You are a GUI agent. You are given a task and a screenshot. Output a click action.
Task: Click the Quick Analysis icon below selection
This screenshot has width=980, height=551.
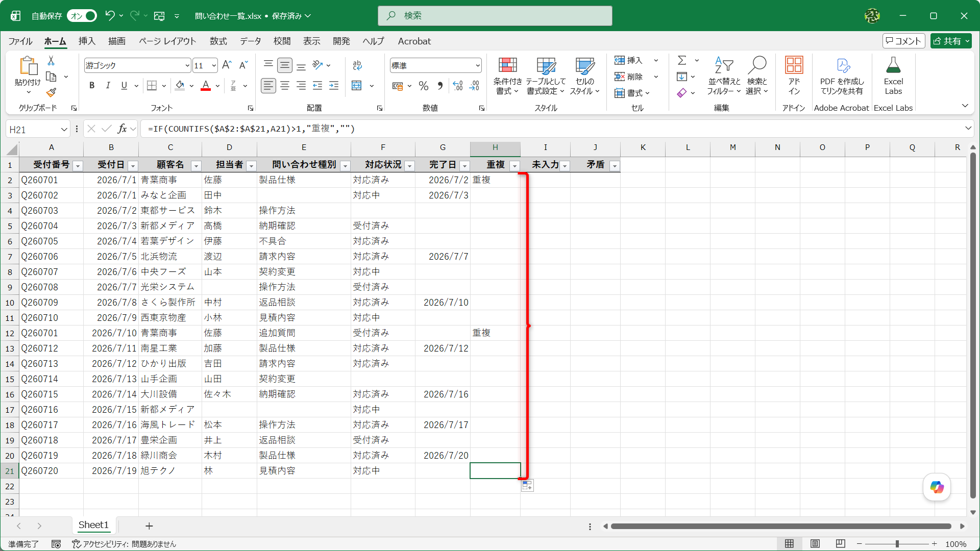(527, 486)
